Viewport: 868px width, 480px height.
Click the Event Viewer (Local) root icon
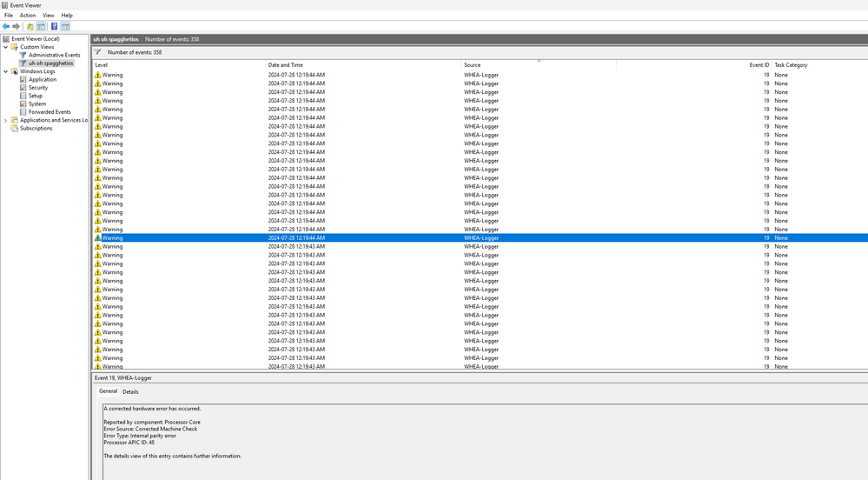pos(6,39)
